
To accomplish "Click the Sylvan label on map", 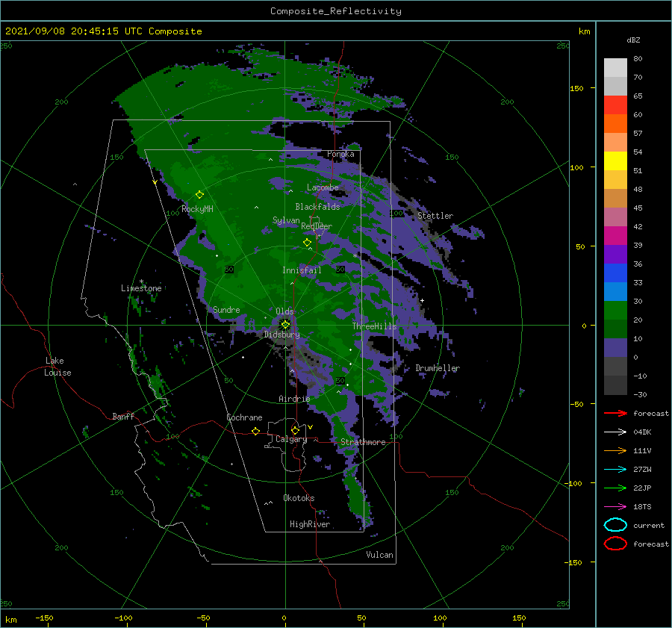I will [286, 220].
